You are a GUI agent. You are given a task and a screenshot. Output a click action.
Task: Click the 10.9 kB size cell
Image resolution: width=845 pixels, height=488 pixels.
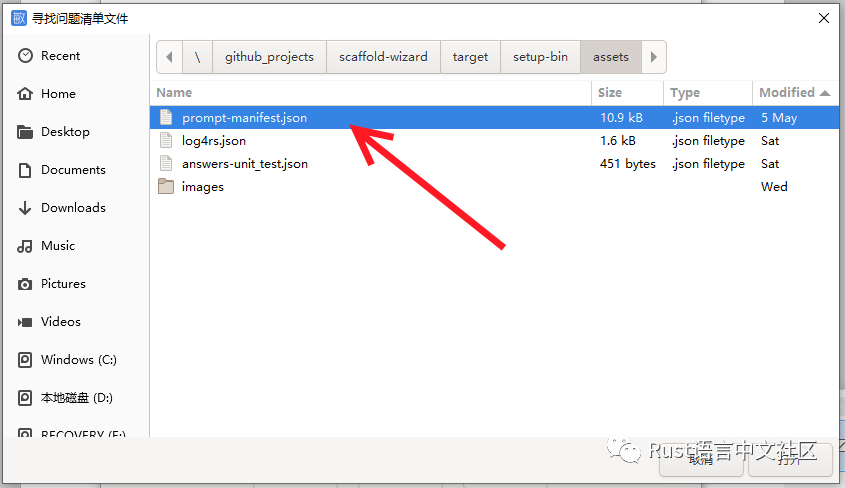coord(621,117)
